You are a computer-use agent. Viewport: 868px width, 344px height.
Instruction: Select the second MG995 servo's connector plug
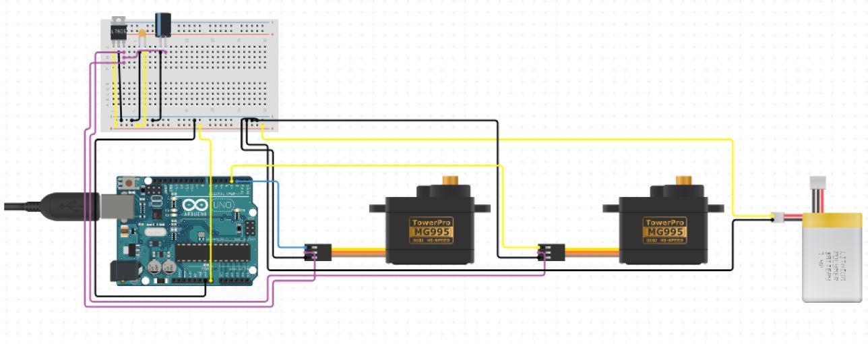(551, 253)
